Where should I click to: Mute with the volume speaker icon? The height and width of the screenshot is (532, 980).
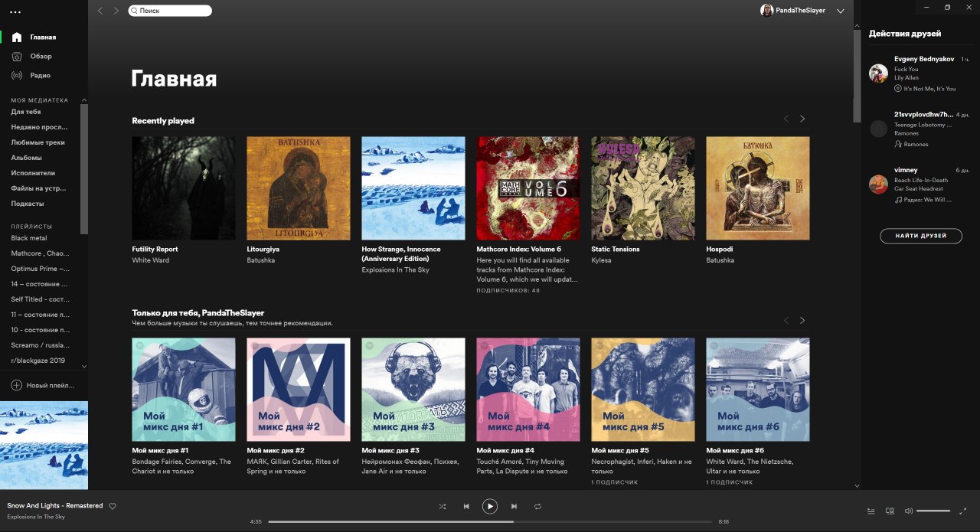coord(908,511)
